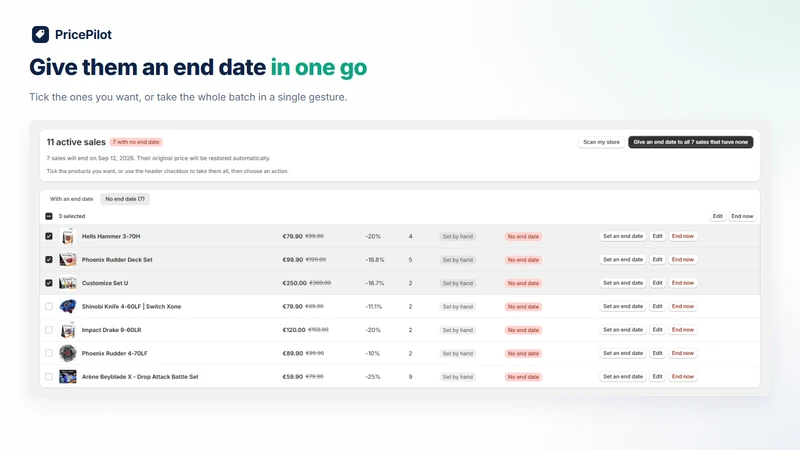Open the Shinobi Knife 4-60LF thumbnail
800x450 pixels.
(x=68, y=307)
